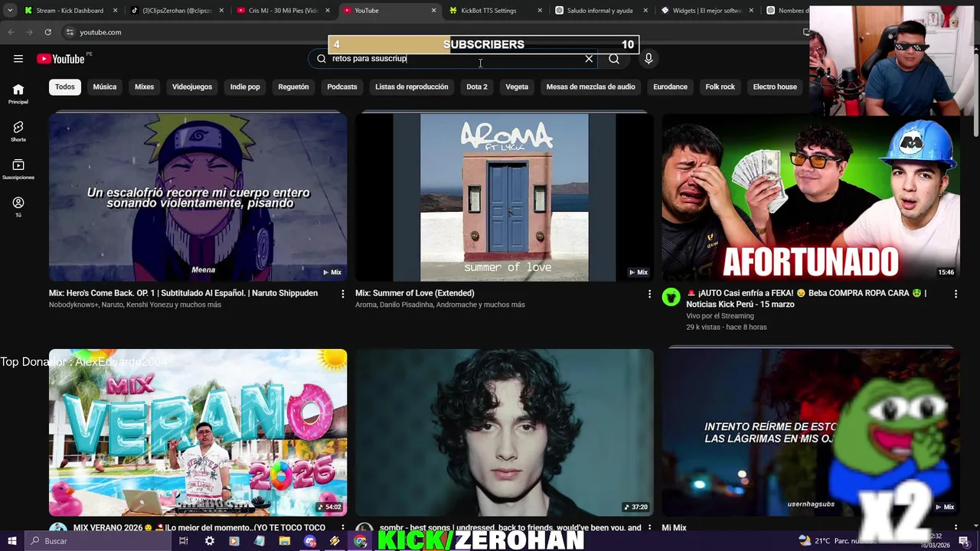The width and height of the screenshot is (980, 551).
Task: Switch to ClipsZerohan TikTok browser tab
Action: (176, 11)
